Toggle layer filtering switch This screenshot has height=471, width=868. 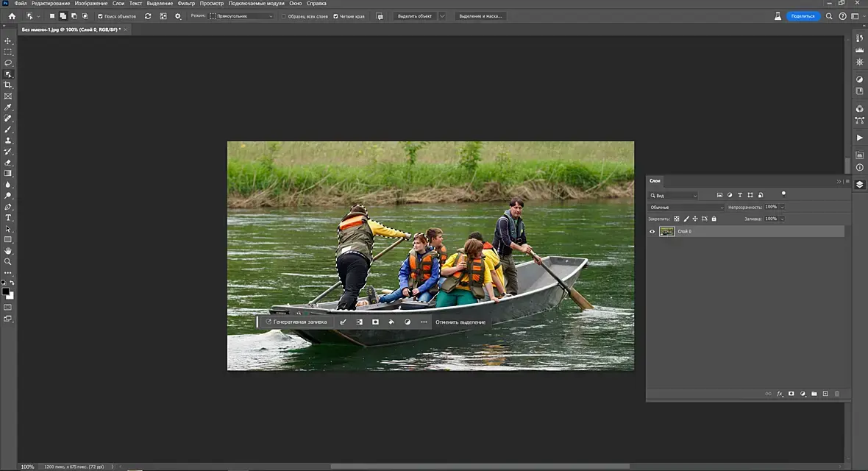click(783, 194)
